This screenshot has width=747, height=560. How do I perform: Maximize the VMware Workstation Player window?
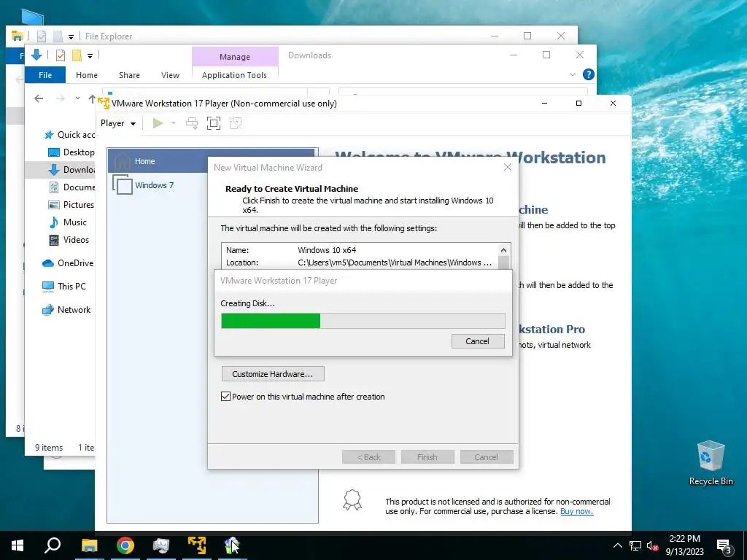[x=578, y=104]
